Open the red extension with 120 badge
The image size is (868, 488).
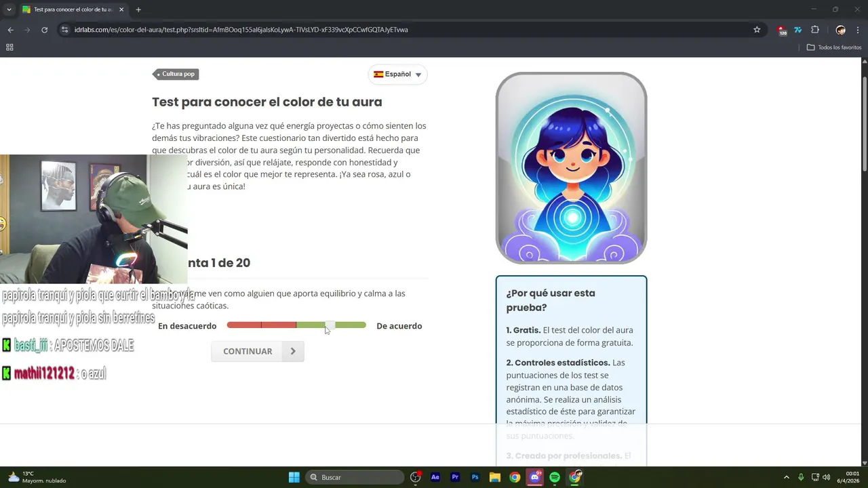pyautogui.click(x=782, y=30)
